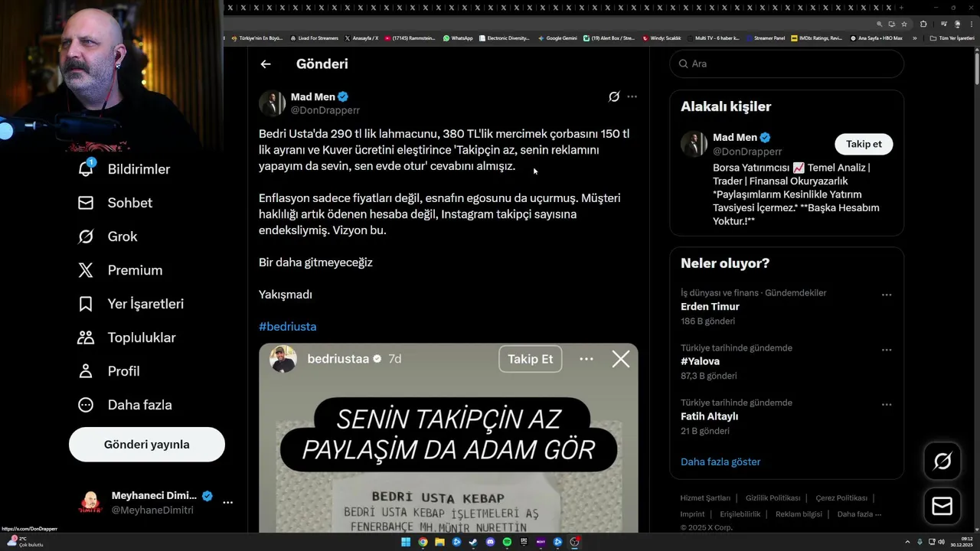Click the floating Grok button

click(942, 461)
